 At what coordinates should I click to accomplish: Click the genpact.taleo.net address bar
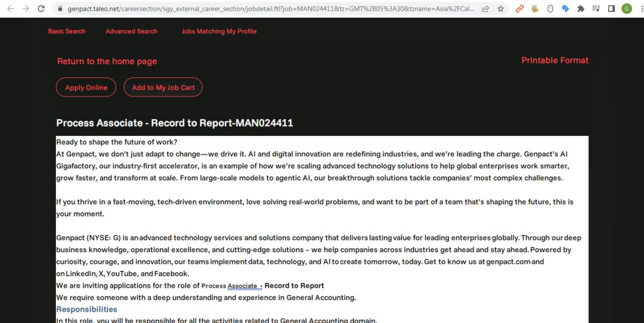tap(270, 9)
